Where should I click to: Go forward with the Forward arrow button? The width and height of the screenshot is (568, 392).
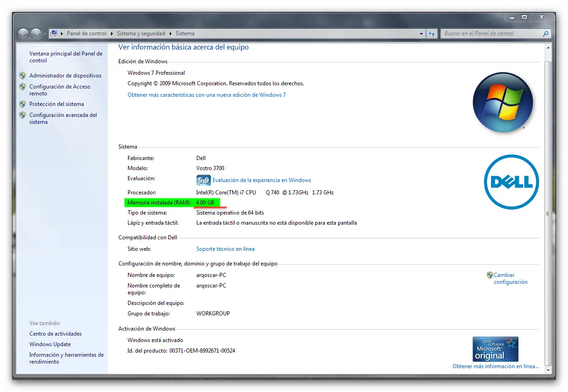36,33
